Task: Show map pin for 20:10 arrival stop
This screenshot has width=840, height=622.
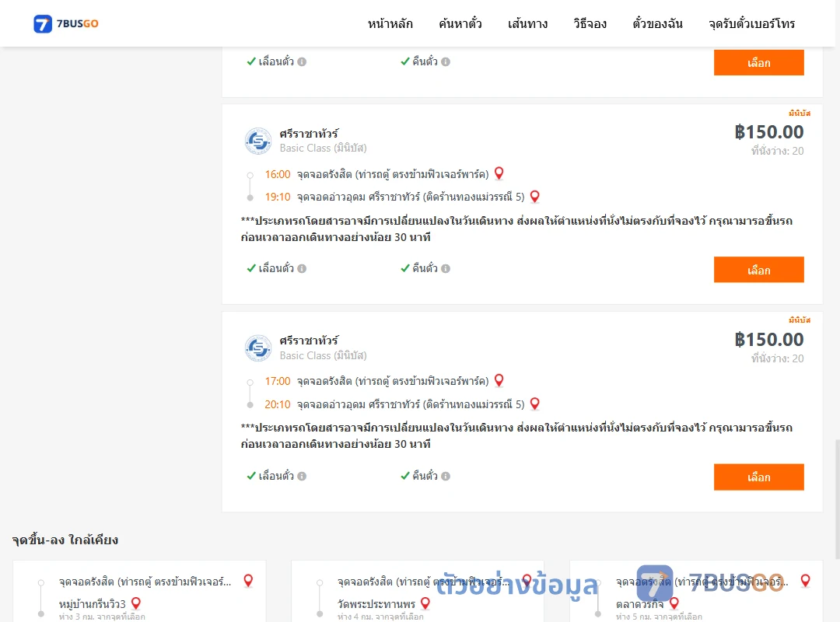Action: coord(534,404)
